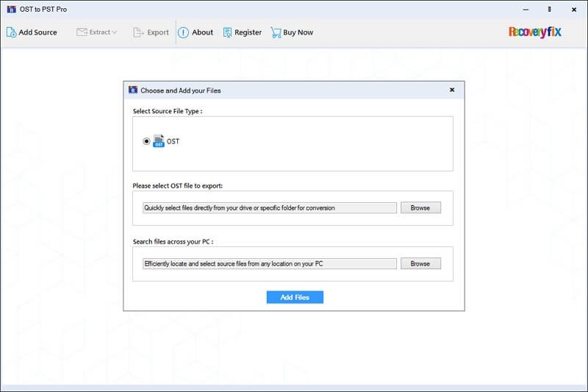Click the 'Select Source File Type :' label

click(168, 111)
